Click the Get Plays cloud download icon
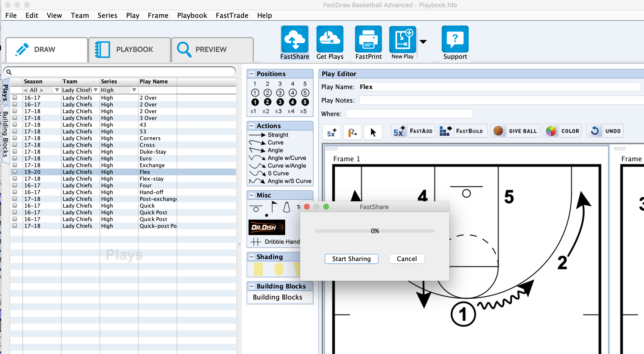This screenshot has width=644, height=354. point(329,39)
